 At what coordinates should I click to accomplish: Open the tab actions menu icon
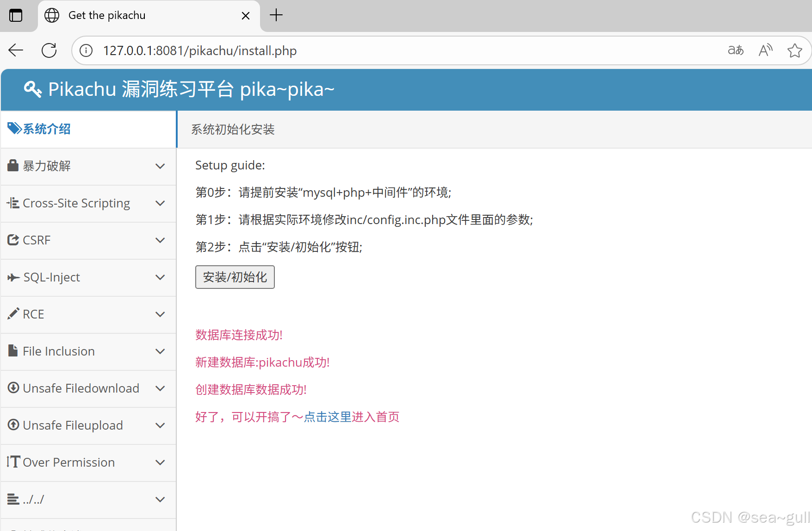[16, 15]
